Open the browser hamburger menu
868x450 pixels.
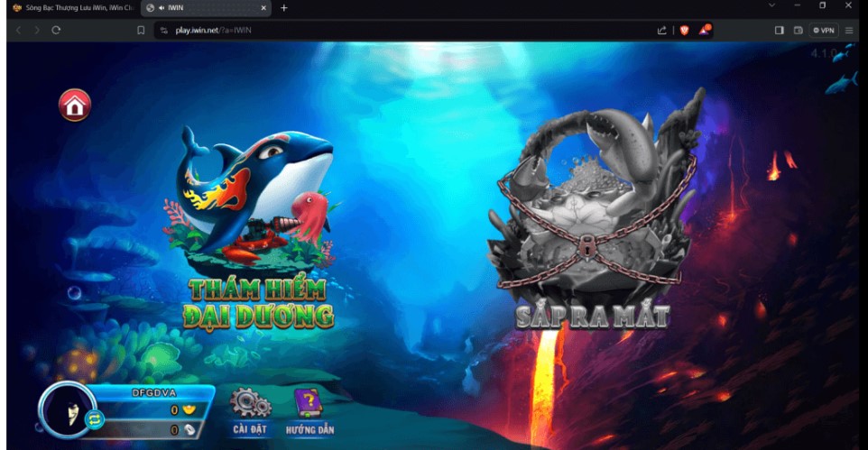point(849,30)
